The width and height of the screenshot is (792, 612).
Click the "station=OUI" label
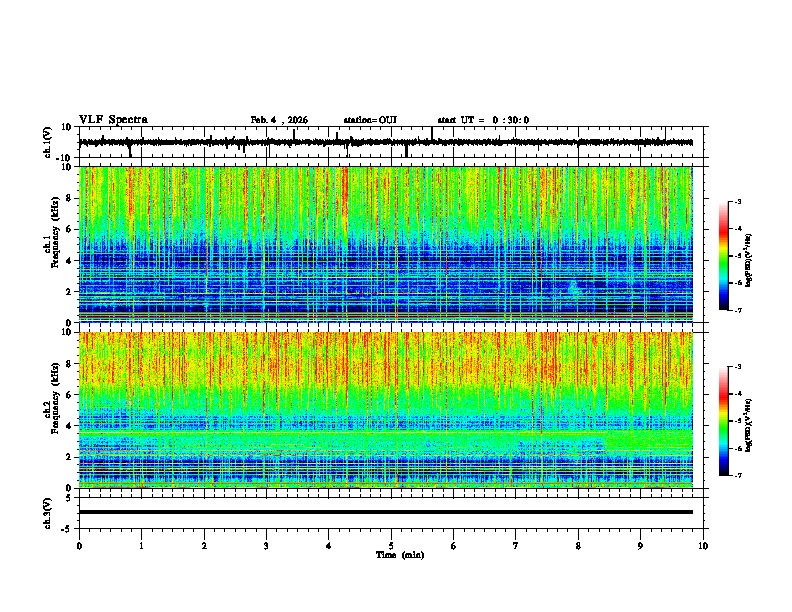coord(370,120)
